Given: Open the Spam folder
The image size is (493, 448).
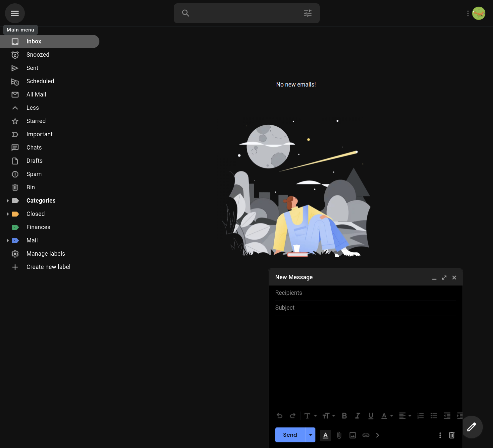Looking at the screenshot, I should pos(50,174).
